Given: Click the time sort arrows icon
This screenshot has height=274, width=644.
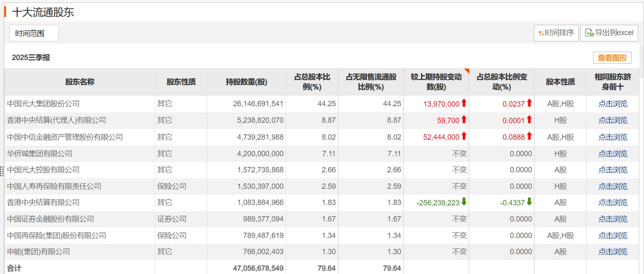Looking at the screenshot, I should 541,33.
